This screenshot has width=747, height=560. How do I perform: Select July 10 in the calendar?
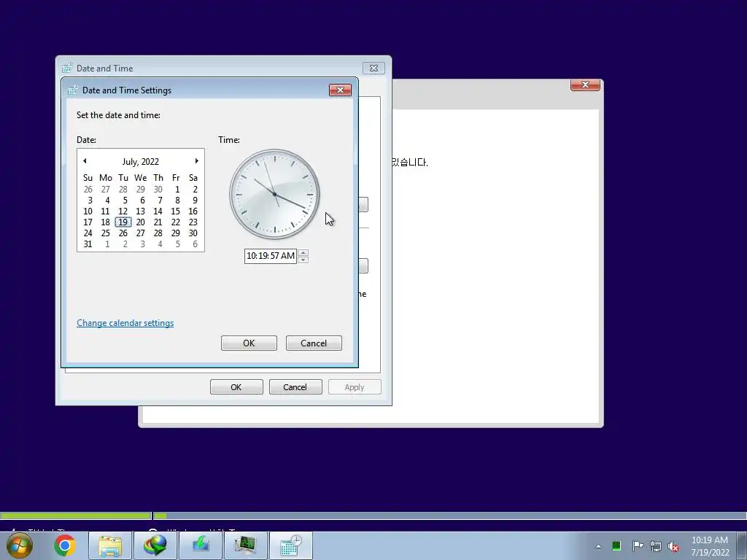tap(88, 211)
